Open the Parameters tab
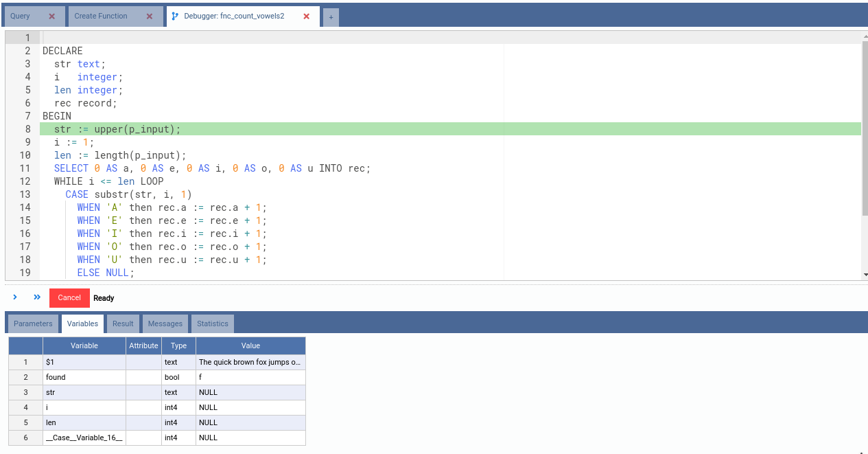The width and height of the screenshot is (868, 454). pyautogui.click(x=33, y=324)
